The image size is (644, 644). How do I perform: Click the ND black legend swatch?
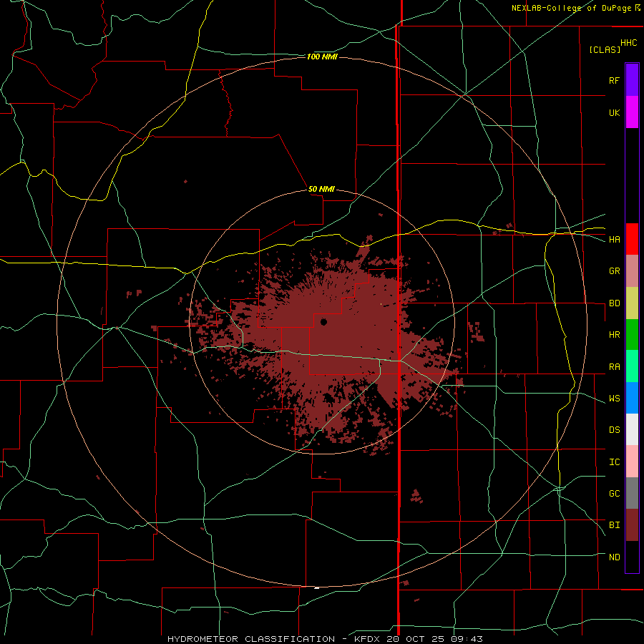pyautogui.click(x=632, y=557)
